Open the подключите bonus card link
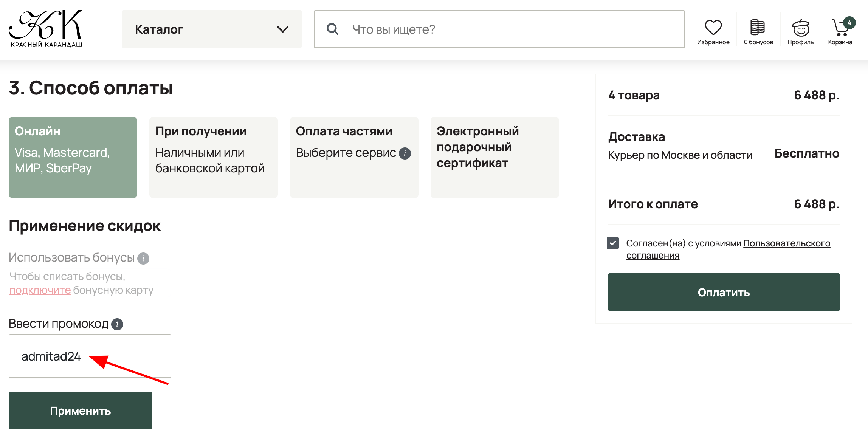 (39, 290)
